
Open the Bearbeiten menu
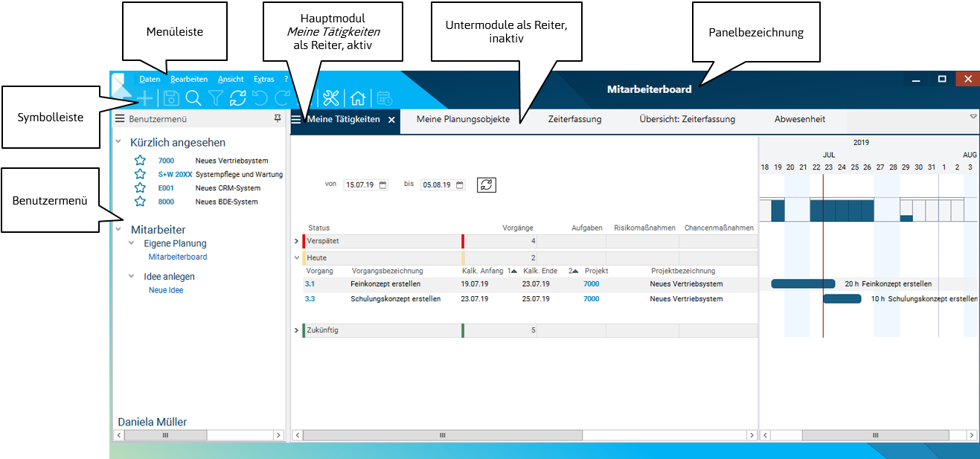(189, 79)
